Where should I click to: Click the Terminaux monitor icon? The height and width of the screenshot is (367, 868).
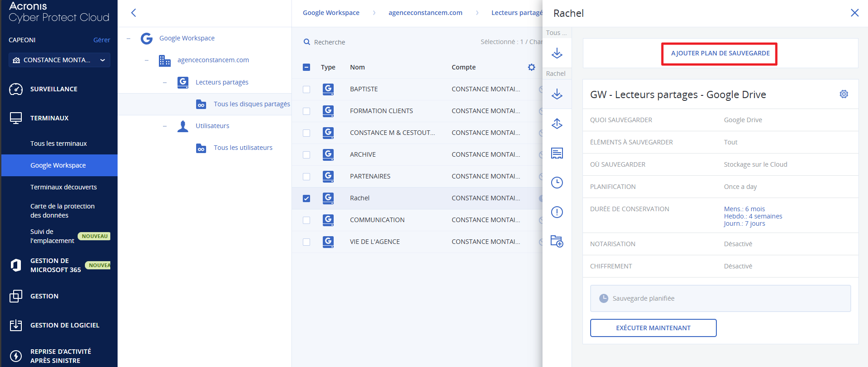point(16,118)
